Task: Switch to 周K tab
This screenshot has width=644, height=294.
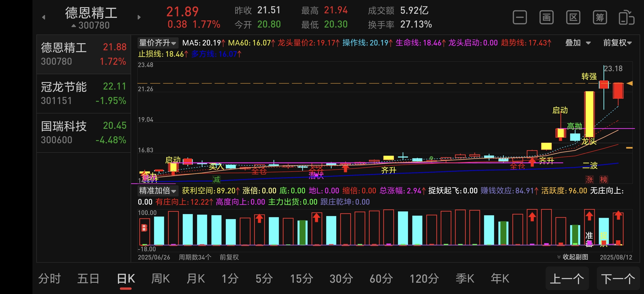Action: 161,278
